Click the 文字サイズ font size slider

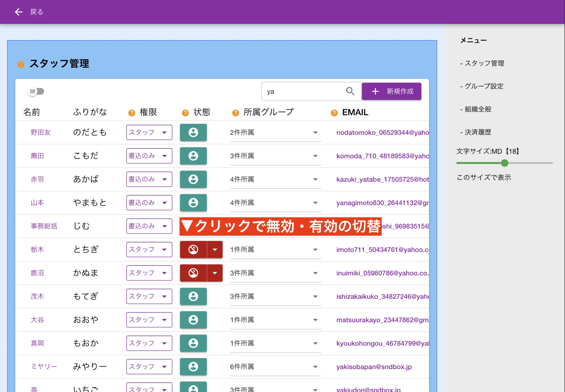pyautogui.click(x=505, y=163)
